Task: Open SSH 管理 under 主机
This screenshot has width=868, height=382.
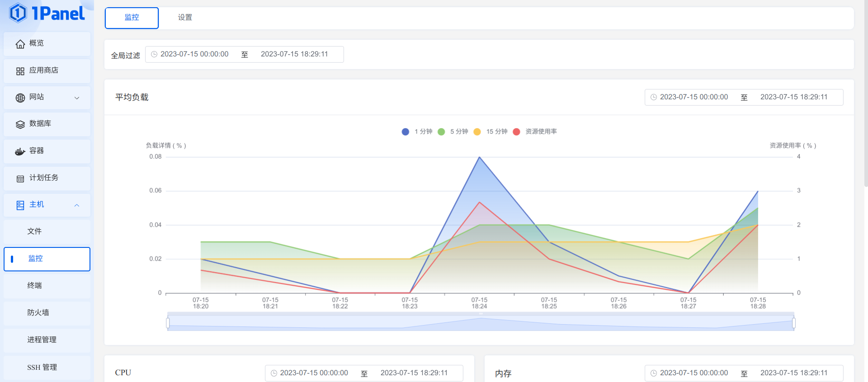Action: 47,368
